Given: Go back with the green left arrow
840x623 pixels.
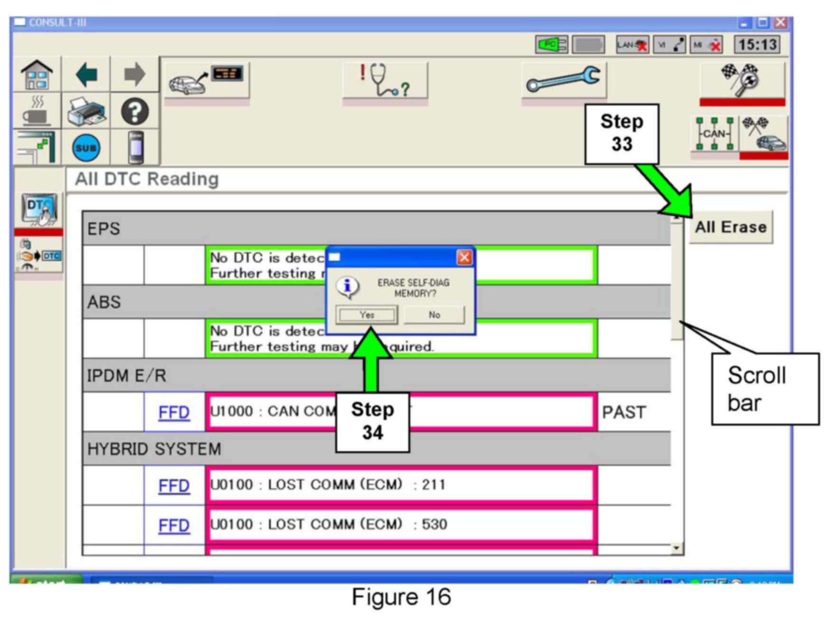Looking at the screenshot, I should coord(86,75).
